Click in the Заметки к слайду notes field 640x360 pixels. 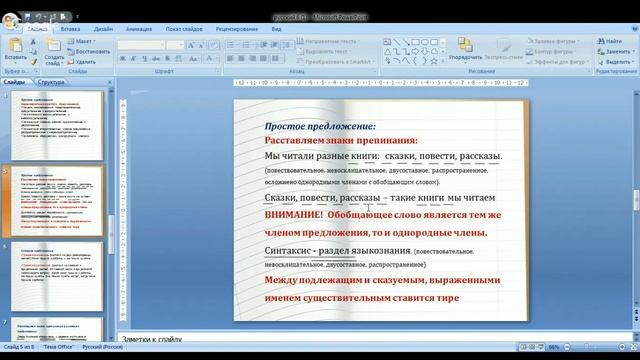[375, 337]
